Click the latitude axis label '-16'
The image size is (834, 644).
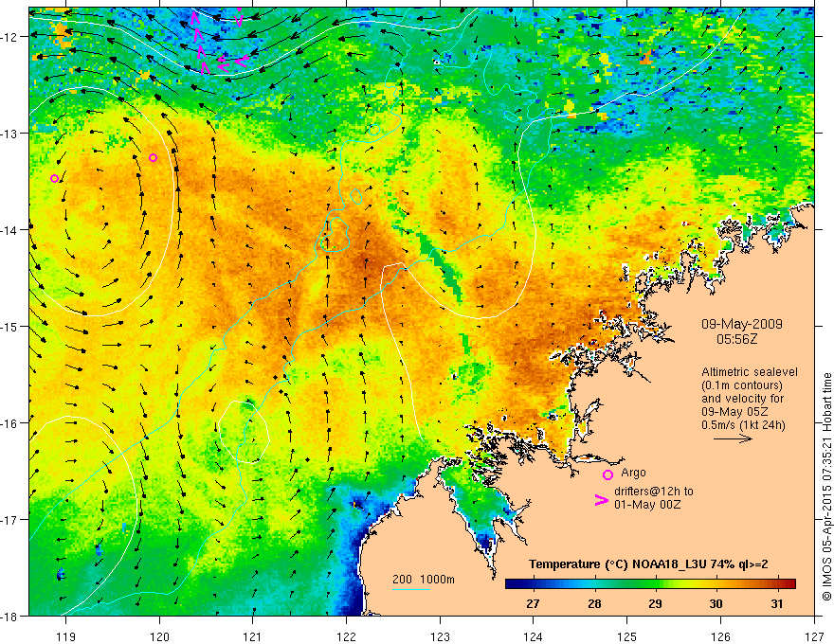coord(10,423)
